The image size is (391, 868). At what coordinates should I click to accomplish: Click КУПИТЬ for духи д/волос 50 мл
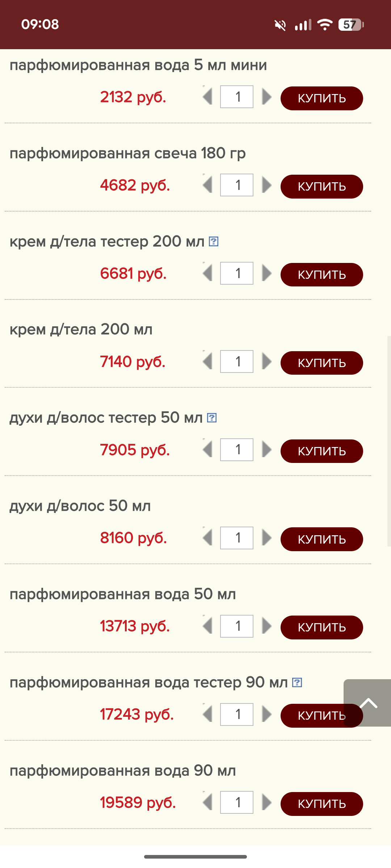point(321,539)
